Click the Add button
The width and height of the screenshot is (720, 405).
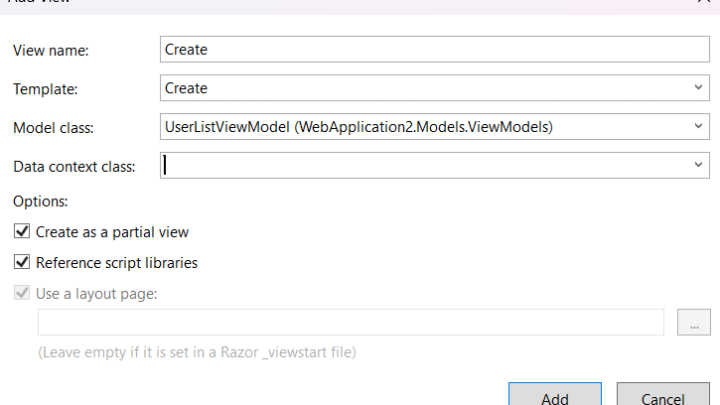pyautogui.click(x=555, y=396)
